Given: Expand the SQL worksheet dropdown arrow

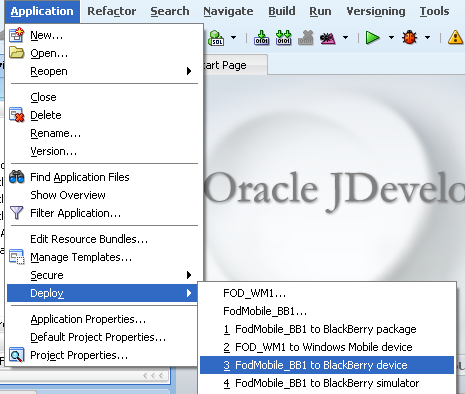Looking at the screenshot, I should 234,38.
